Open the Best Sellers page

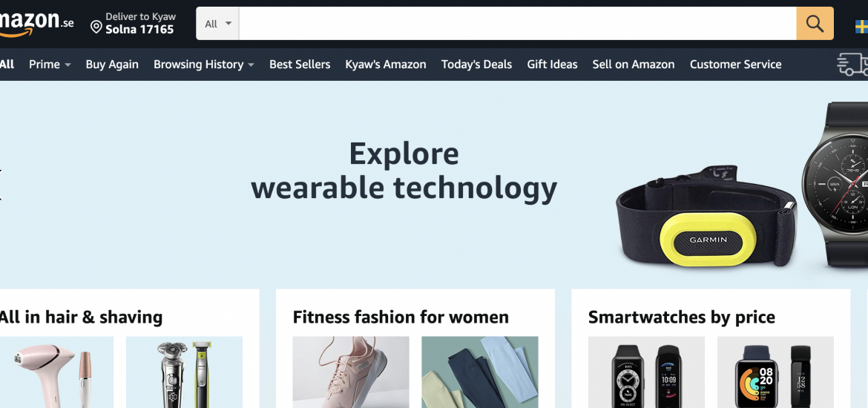[x=300, y=65]
